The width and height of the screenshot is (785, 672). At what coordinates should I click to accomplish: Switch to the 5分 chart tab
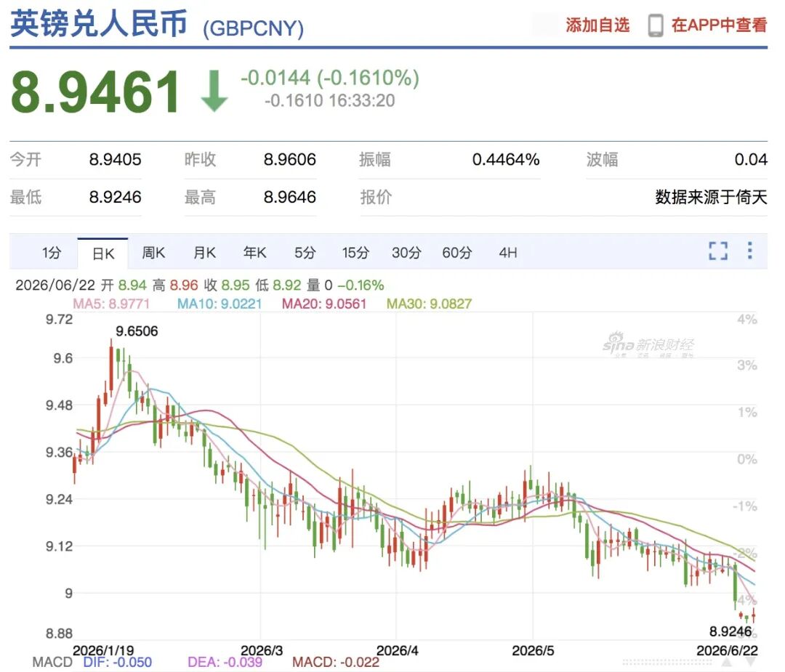[x=305, y=252]
